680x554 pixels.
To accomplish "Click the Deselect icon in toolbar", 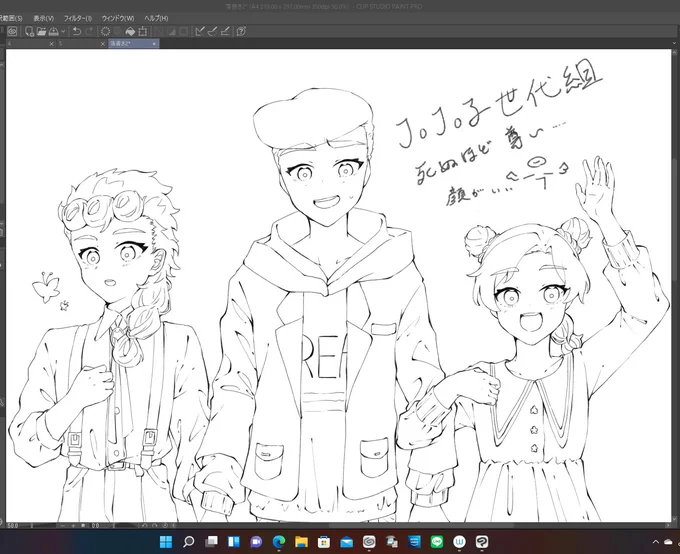I will (160, 31).
